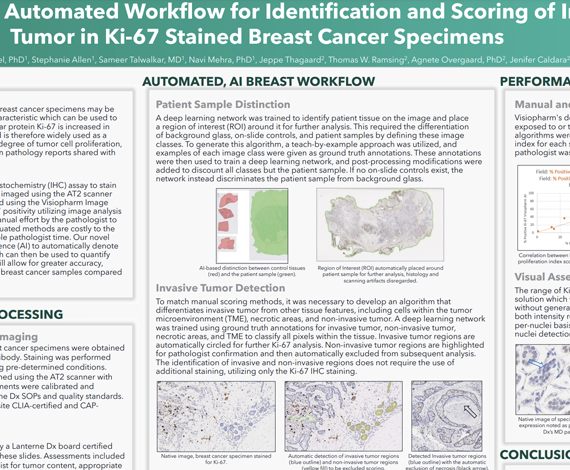Select the 'Invasive Tumor Detection' subheading
Viewport: 570px width, 470px height.
tap(220, 288)
